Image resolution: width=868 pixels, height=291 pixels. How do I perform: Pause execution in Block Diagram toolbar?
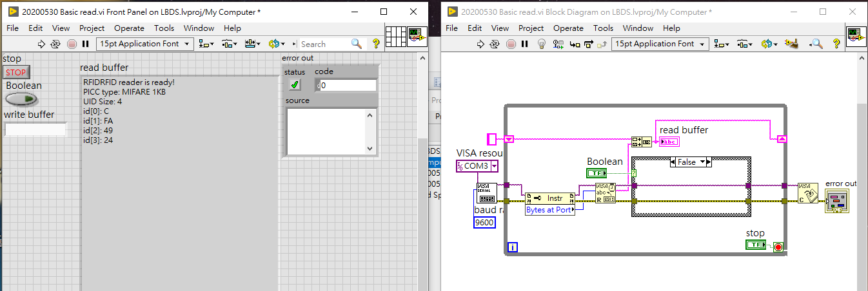pyautogui.click(x=524, y=44)
